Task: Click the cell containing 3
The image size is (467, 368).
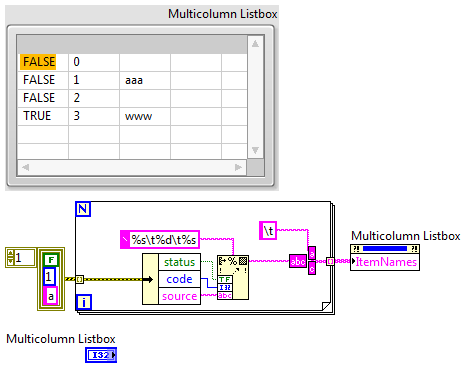Action: click(x=94, y=116)
